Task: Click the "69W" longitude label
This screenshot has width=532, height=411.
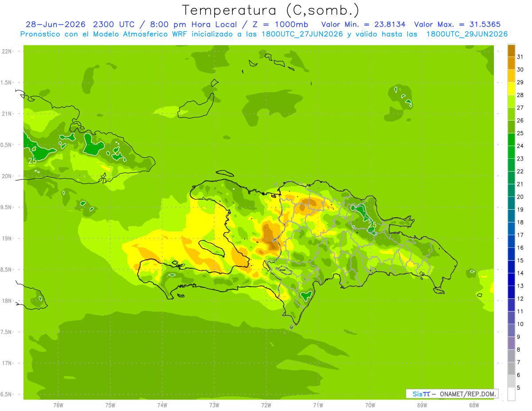Action: point(422,405)
